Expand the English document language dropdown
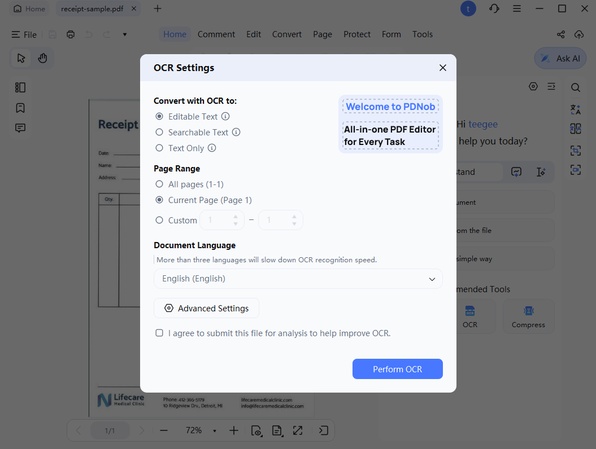596x449 pixels. [298, 279]
